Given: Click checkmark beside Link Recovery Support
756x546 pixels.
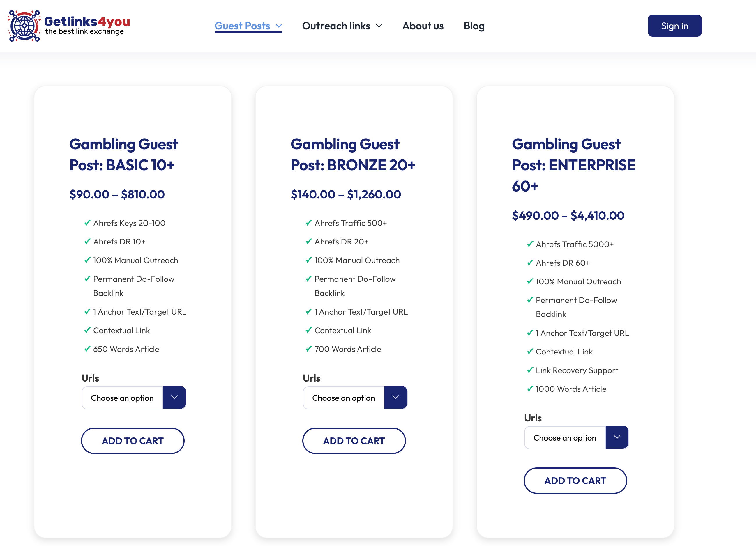Looking at the screenshot, I should point(530,370).
